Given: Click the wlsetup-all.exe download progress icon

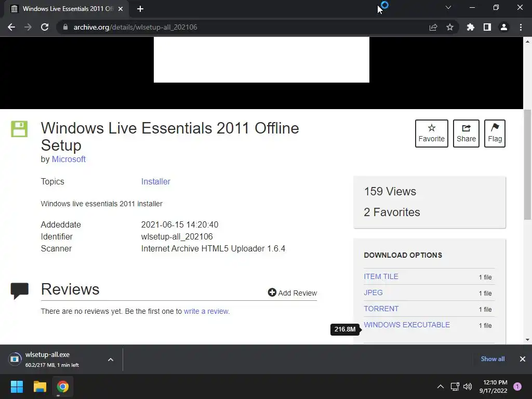Looking at the screenshot, I should click(15, 359).
